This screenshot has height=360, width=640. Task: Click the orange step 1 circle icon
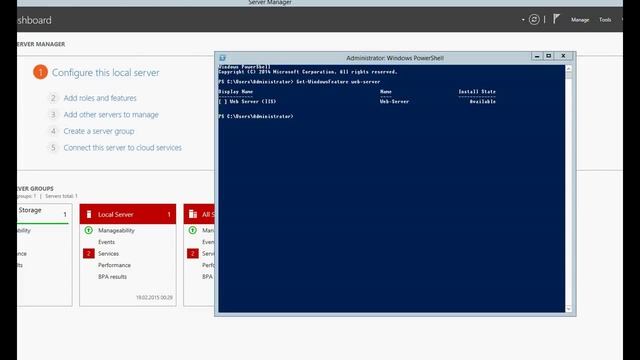tap(40, 72)
